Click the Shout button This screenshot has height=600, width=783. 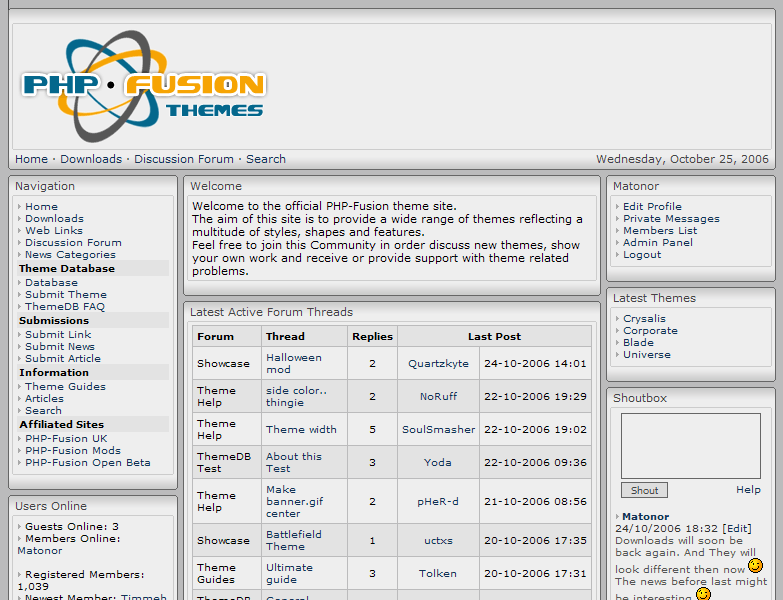pyautogui.click(x=644, y=490)
